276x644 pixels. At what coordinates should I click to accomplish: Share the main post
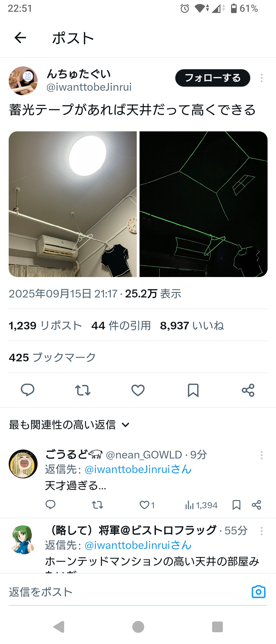(x=248, y=390)
